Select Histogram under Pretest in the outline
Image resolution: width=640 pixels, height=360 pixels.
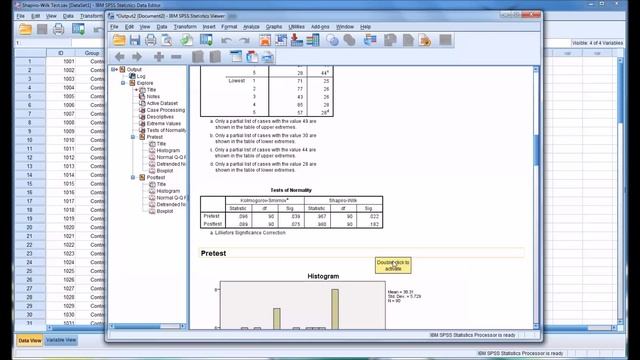(168, 151)
